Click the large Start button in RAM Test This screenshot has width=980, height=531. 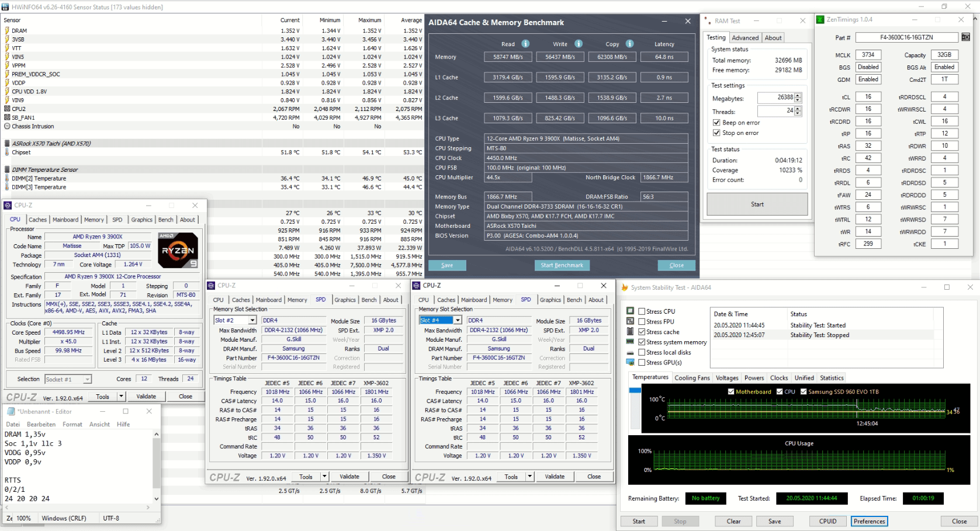point(757,204)
